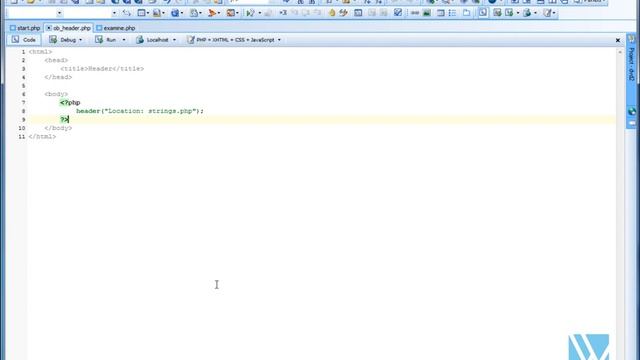Click line number 5 in the gutter
Viewport: 640px width, 360px height.
click(23, 86)
